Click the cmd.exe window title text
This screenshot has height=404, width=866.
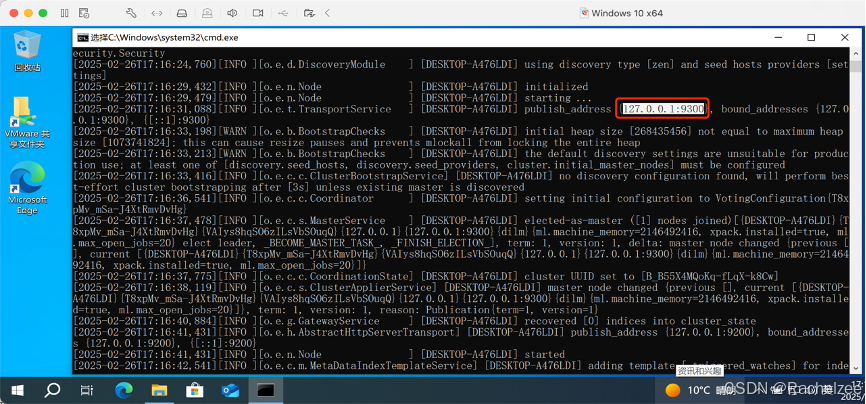tap(165, 38)
